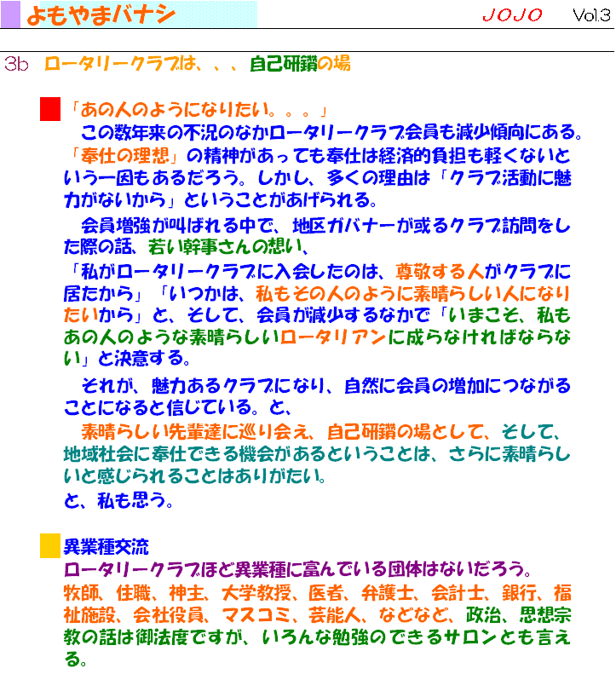Click the line starting 力がないから」

(x=220, y=200)
